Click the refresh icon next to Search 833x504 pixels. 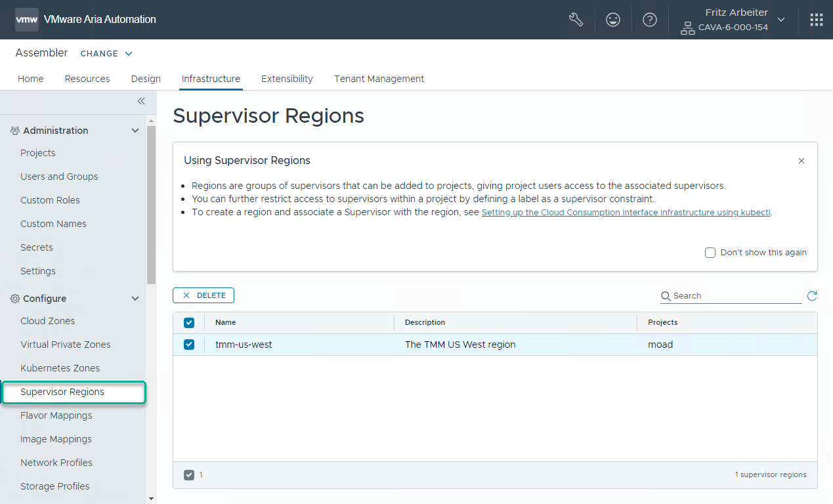point(812,296)
